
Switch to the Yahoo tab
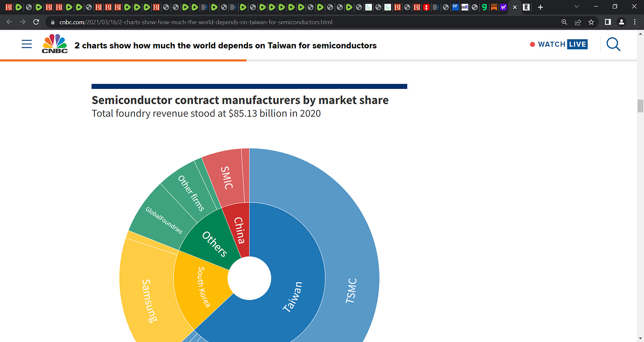coord(503,7)
